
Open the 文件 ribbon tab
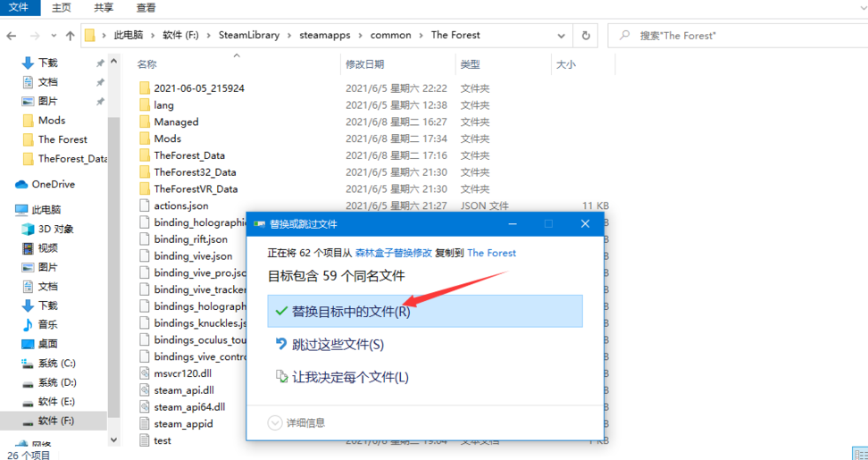point(20,8)
